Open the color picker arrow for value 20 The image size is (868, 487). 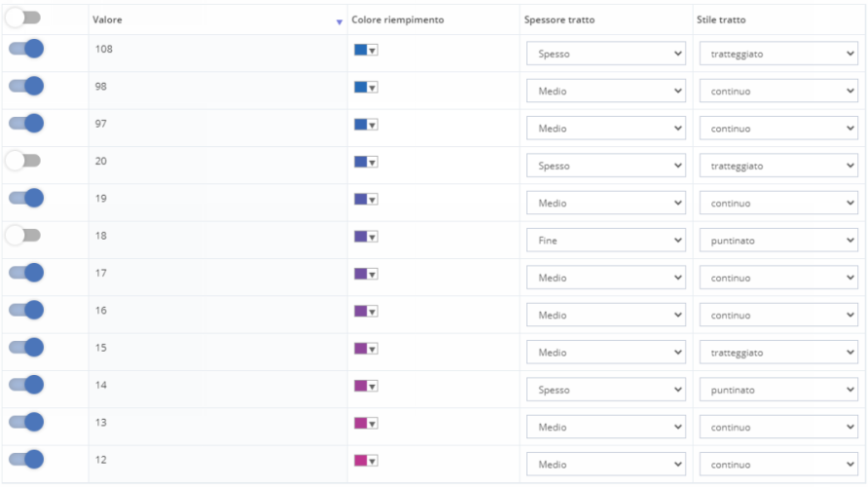tap(373, 163)
